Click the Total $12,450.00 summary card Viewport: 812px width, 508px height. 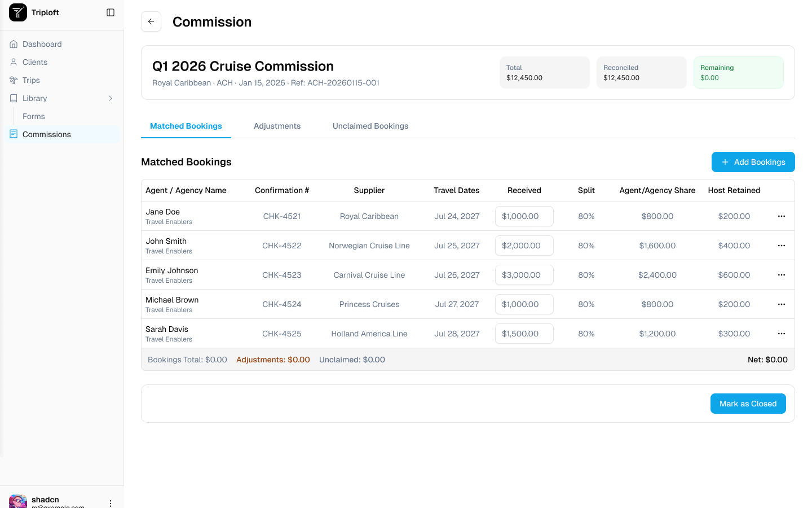click(x=545, y=72)
